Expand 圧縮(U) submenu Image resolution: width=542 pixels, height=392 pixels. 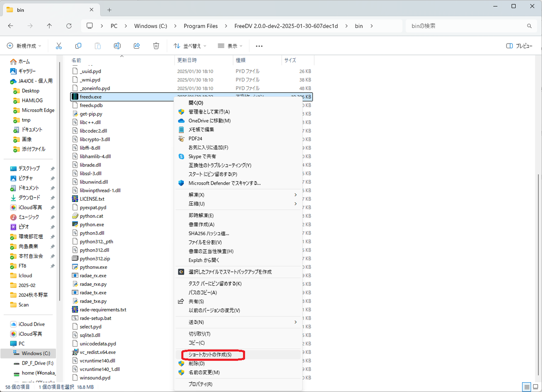point(296,204)
